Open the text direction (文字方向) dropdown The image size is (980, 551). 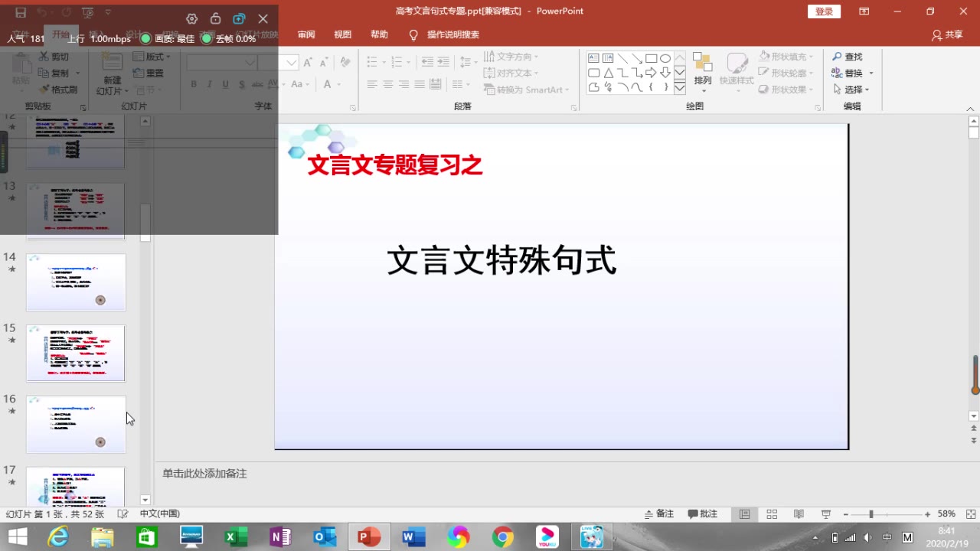click(x=511, y=57)
